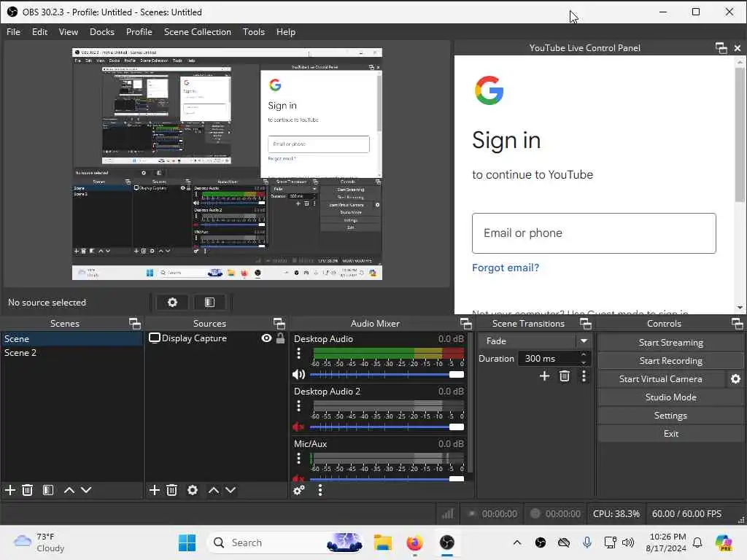This screenshot has width=747, height=560.
Task: Decrease transition duration stepper down
Action: pos(584,362)
